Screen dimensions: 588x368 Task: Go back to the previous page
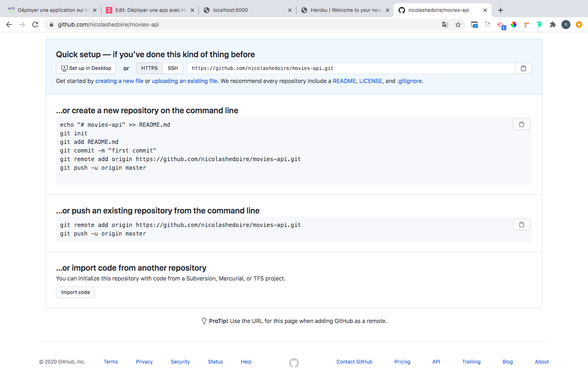[x=9, y=25]
